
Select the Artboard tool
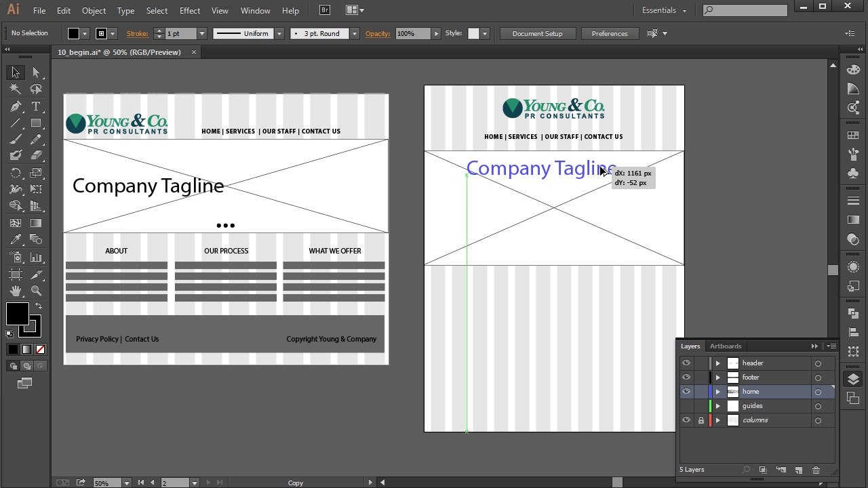pos(16,274)
